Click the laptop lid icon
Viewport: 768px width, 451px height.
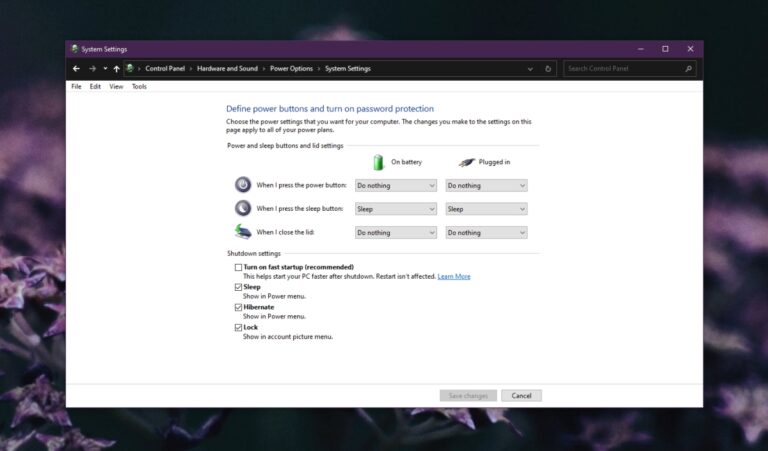[243, 231]
